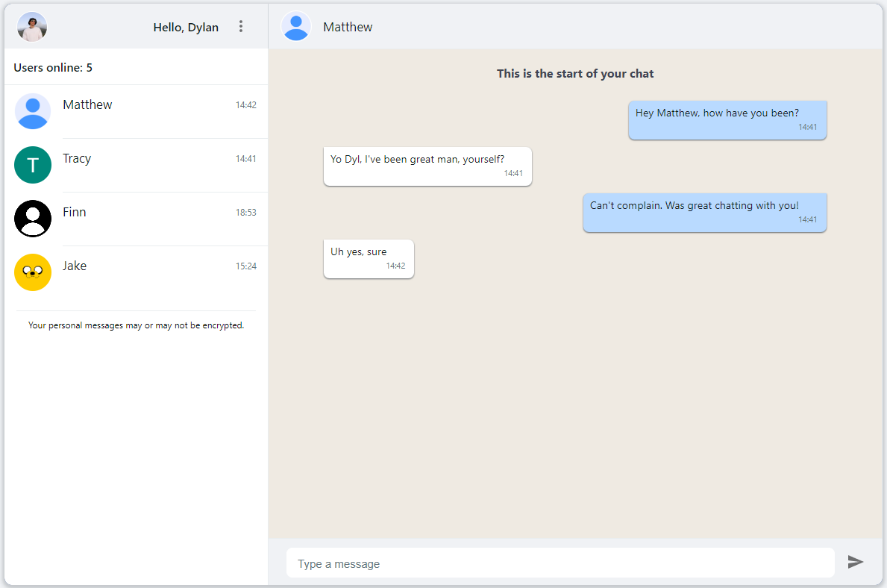Click the Hello, Dylan greeting text

186,28
